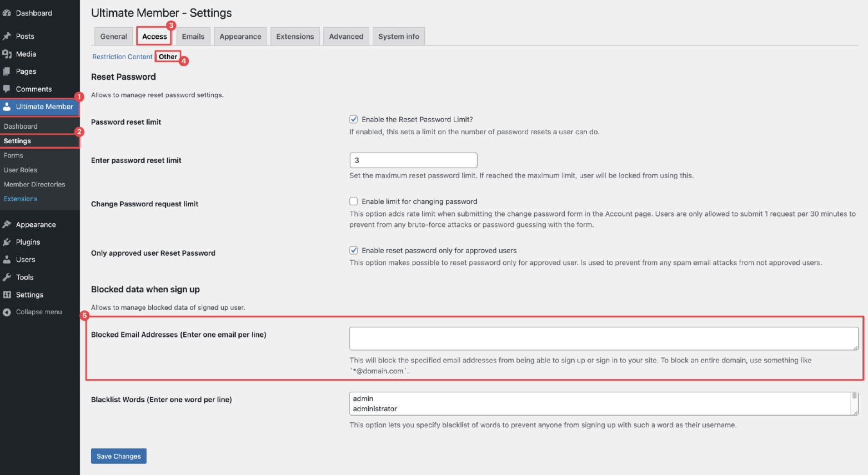868x475 pixels.
Task: Click the Appearance paintbrush icon in sidebar
Action: (x=7, y=225)
